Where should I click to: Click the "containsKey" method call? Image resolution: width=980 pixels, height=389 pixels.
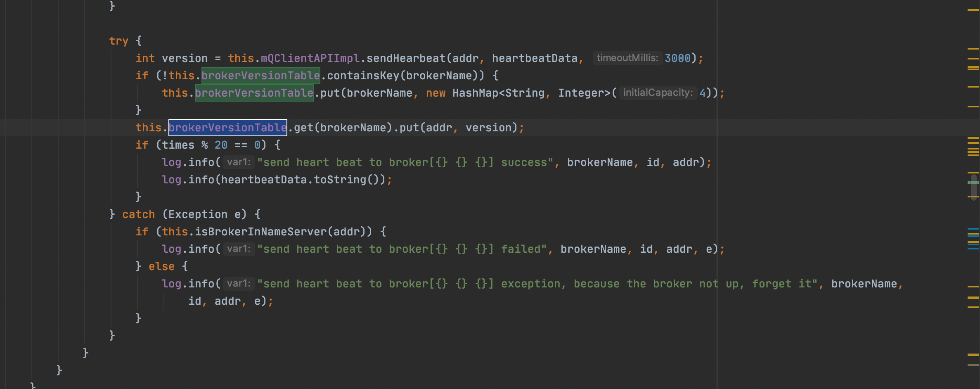pyautogui.click(x=363, y=76)
